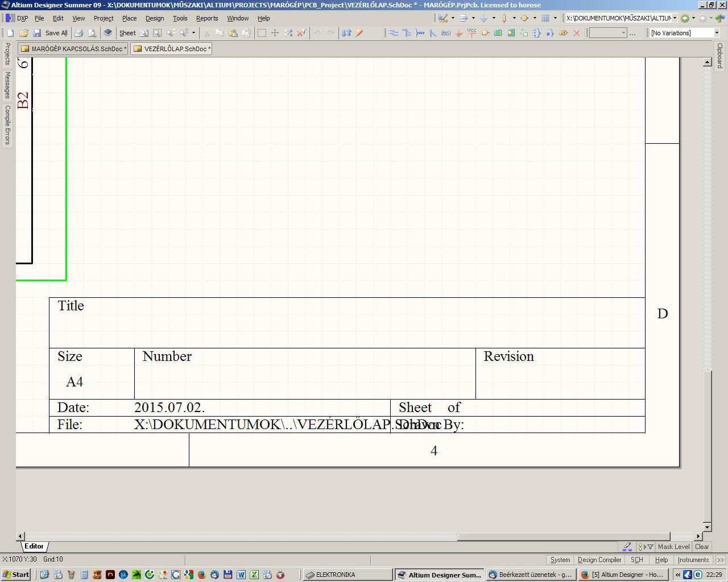Open the digital devices dropdown arrow
The height and width of the screenshot is (582, 728).
(514, 18)
